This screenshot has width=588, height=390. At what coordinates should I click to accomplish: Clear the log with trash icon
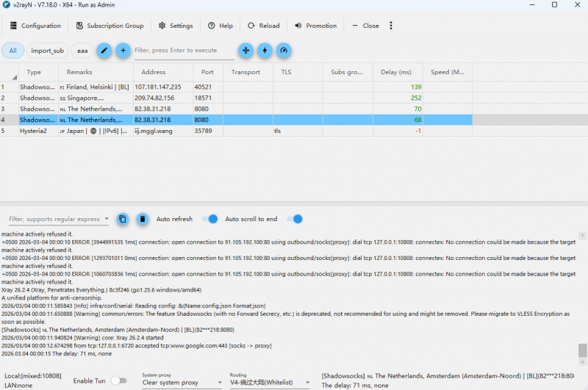point(143,219)
